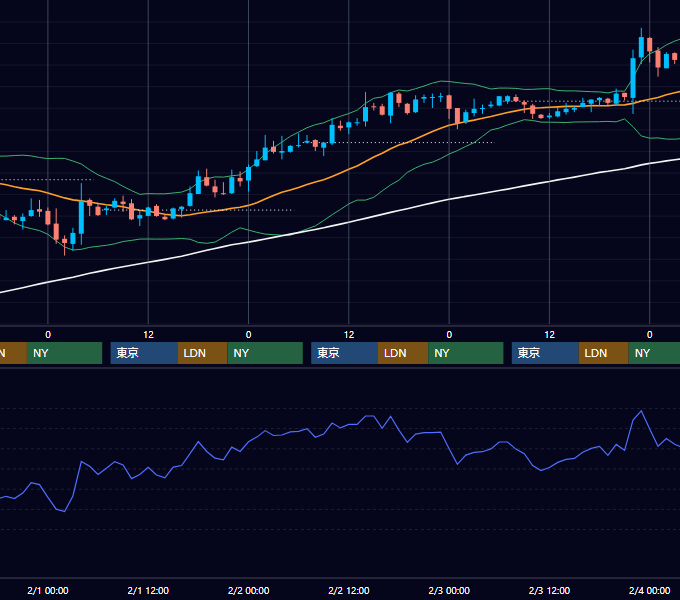Click the tall blue breakout candle before 2/4 00:00

coord(633,78)
